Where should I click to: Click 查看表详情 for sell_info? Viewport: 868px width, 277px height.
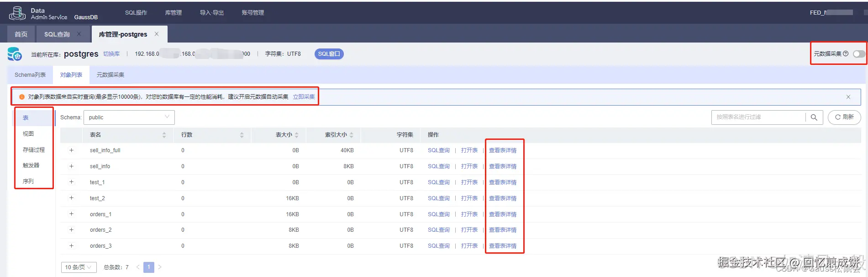pos(503,166)
